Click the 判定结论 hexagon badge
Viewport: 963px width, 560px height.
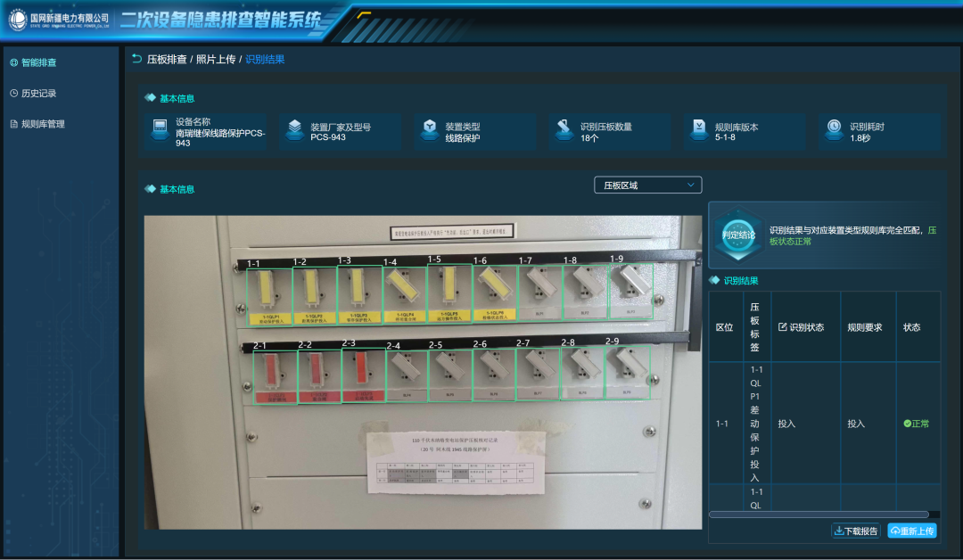point(738,235)
